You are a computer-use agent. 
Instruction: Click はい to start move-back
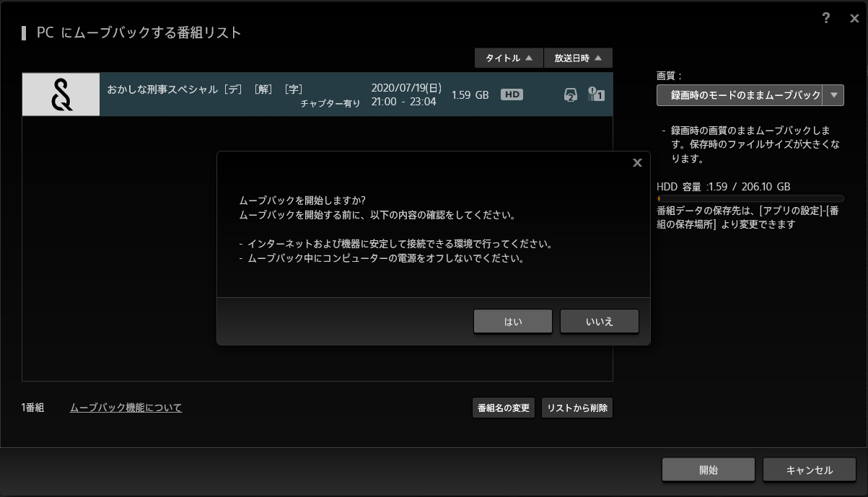(x=513, y=322)
